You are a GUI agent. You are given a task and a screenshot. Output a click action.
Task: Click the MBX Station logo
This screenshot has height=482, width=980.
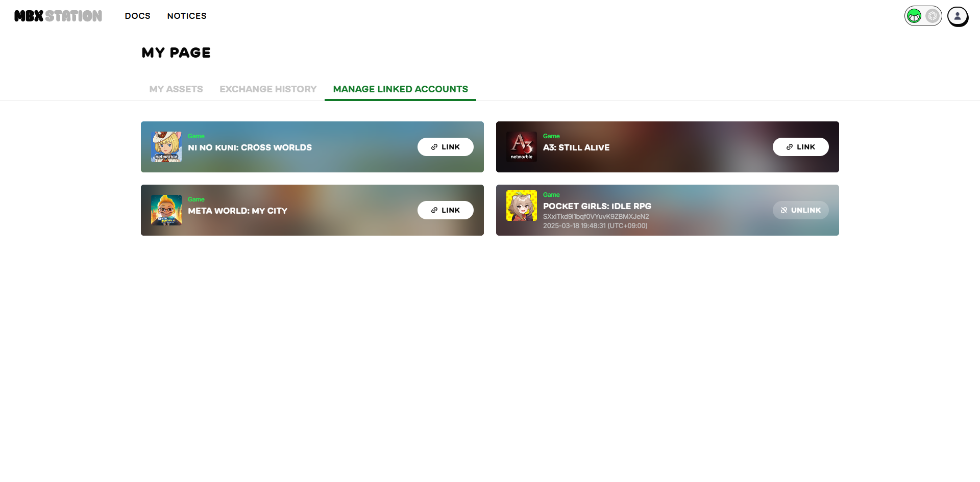pyautogui.click(x=58, y=16)
